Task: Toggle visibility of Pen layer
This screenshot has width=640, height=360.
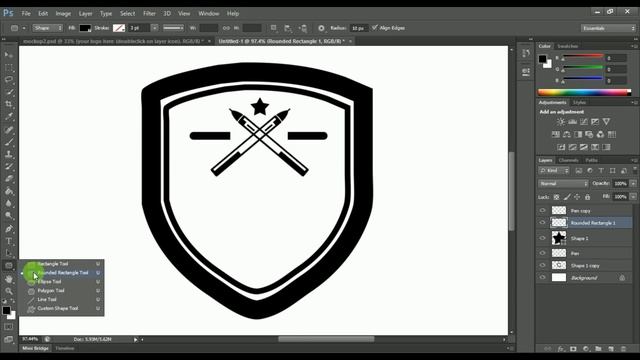Action: tap(542, 253)
